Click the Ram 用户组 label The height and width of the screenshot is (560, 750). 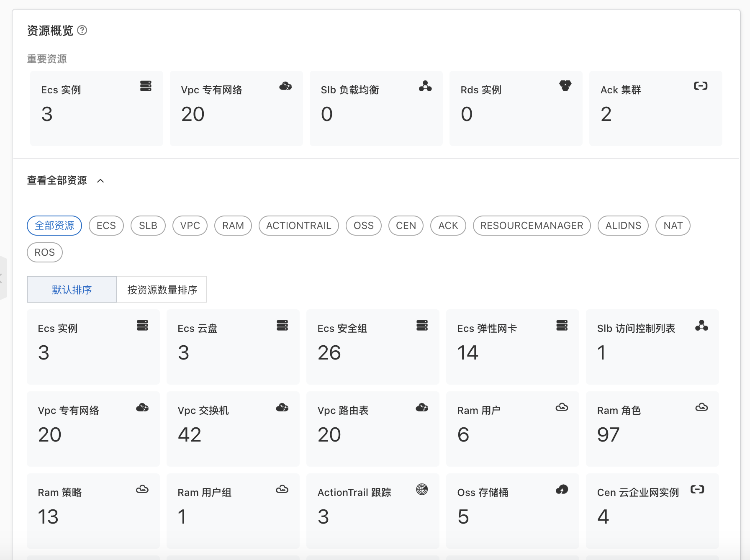(205, 493)
